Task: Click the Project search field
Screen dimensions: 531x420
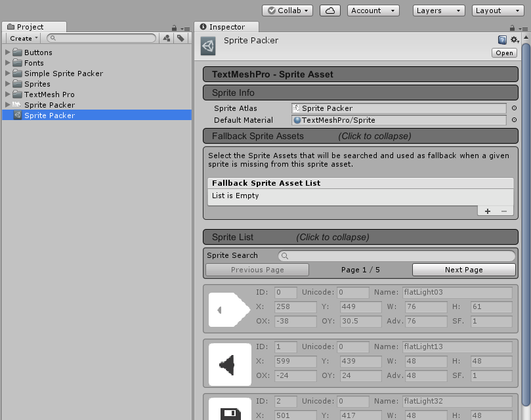Action: coord(102,38)
